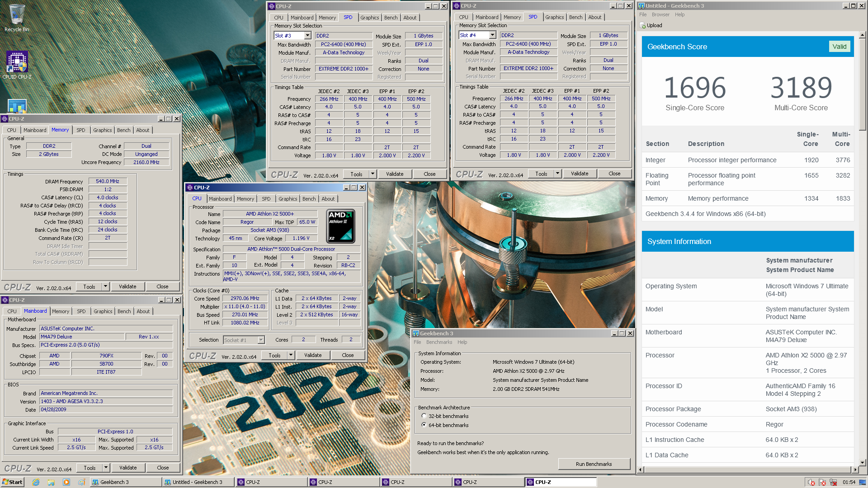This screenshot has height=488, width=868.
Task: Open Help menu in Geekbench 3 dialog
Action: click(462, 342)
